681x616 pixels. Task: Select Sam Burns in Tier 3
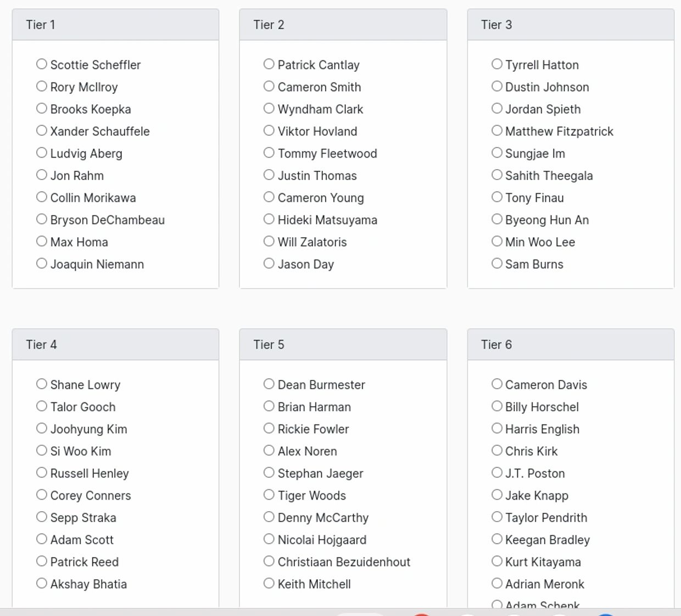[497, 264]
